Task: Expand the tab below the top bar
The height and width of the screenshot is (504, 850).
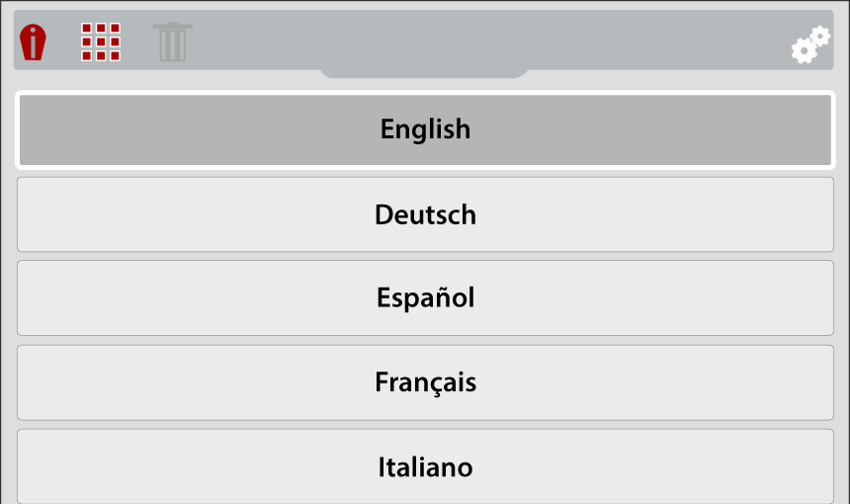Action: 425,72
